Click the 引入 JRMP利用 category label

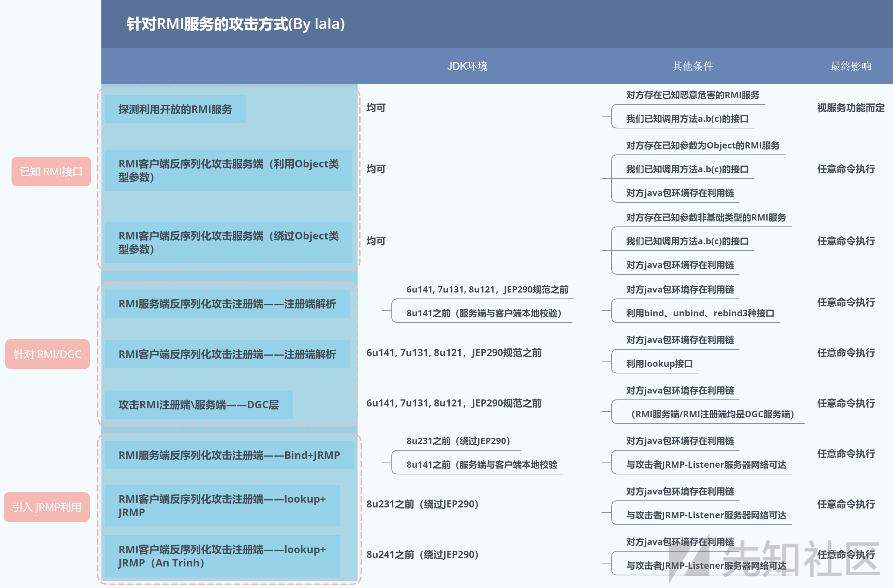click(x=47, y=507)
